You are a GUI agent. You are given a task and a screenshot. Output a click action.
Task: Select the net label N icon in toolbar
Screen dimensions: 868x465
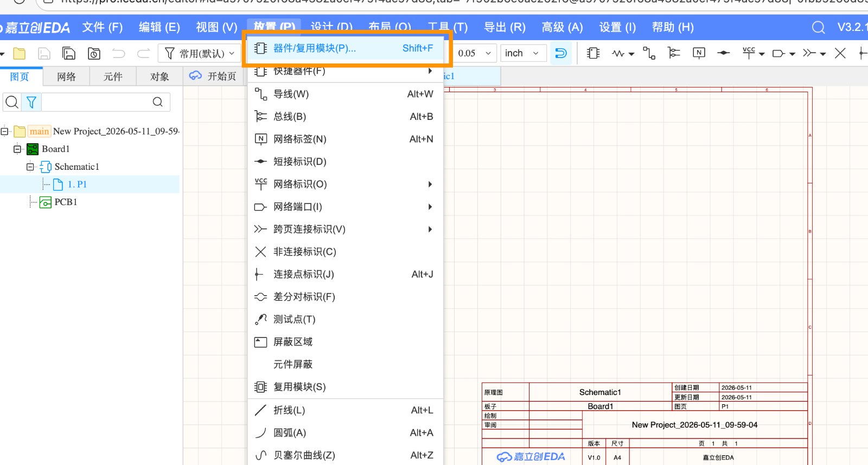[x=699, y=53]
